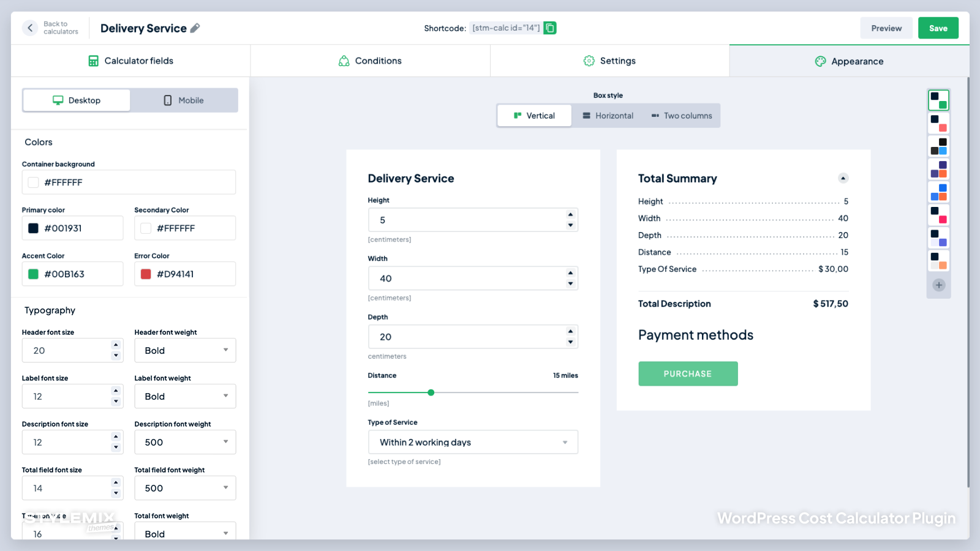Select Horizontal box style
Image resolution: width=980 pixels, height=551 pixels.
[608, 116]
